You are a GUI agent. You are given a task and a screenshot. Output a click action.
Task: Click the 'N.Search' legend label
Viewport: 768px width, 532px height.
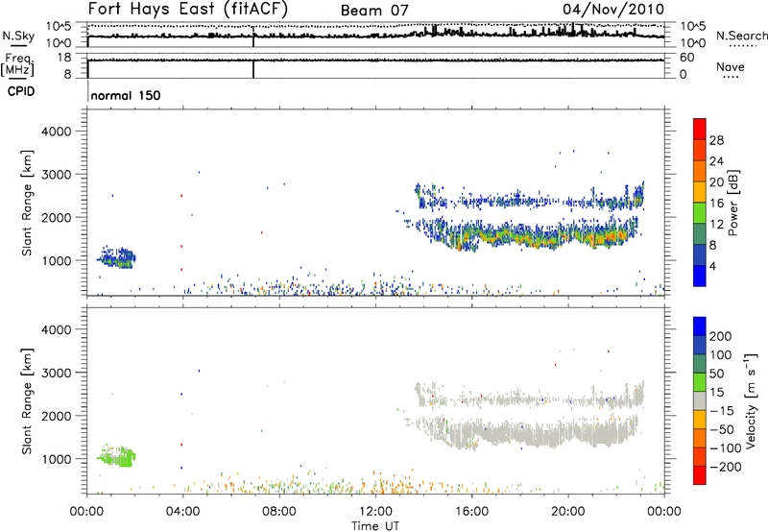[x=741, y=36]
